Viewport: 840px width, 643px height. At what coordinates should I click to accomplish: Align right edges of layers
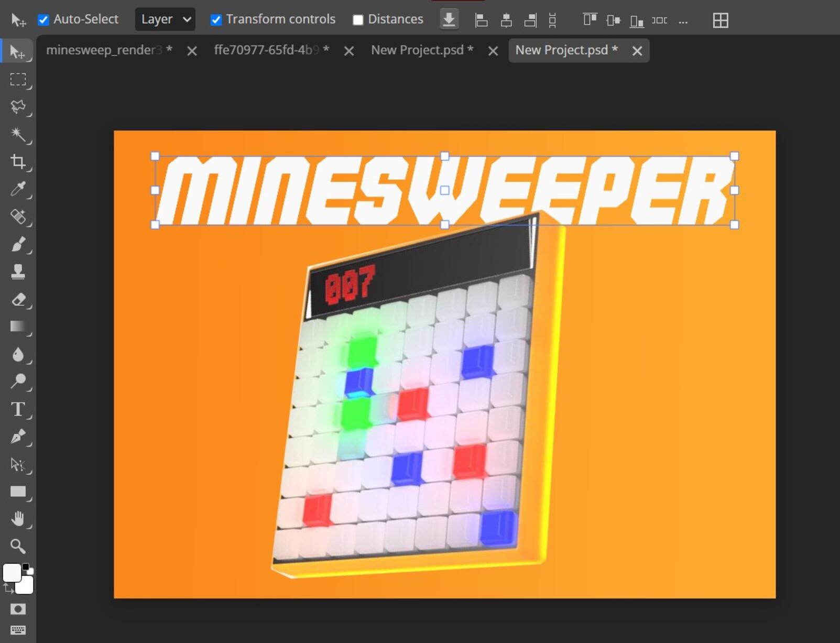pyautogui.click(x=530, y=20)
